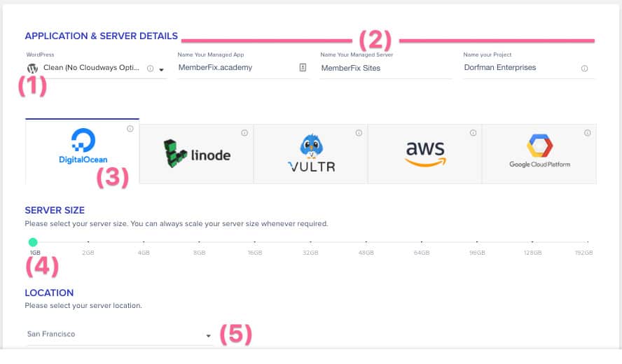Set server size to 8GB mark
This screenshot has height=364, width=622.
pos(199,242)
